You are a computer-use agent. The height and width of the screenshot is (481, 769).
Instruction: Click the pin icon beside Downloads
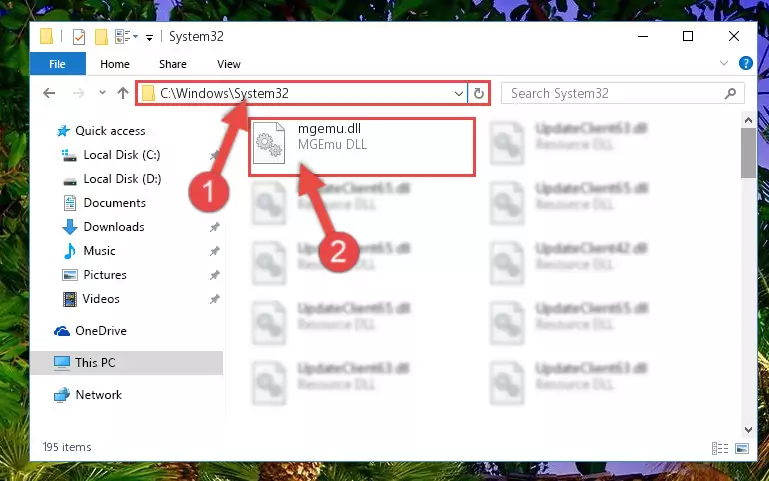(214, 227)
